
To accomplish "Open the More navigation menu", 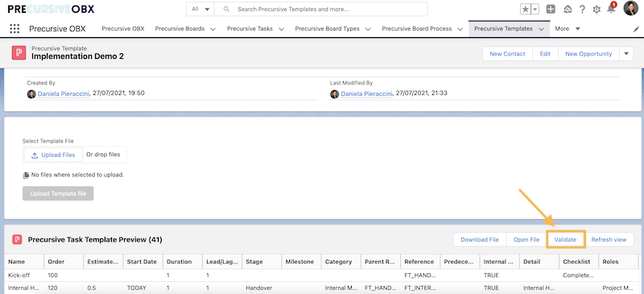I will tap(568, 29).
